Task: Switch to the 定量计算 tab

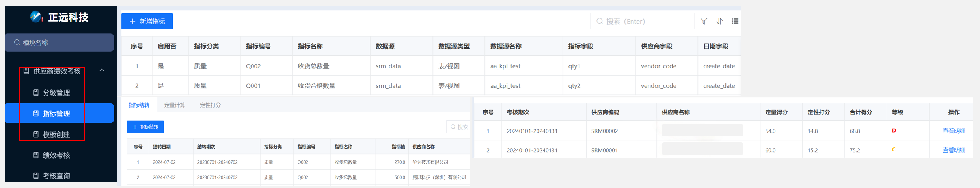Action: pos(174,105)
